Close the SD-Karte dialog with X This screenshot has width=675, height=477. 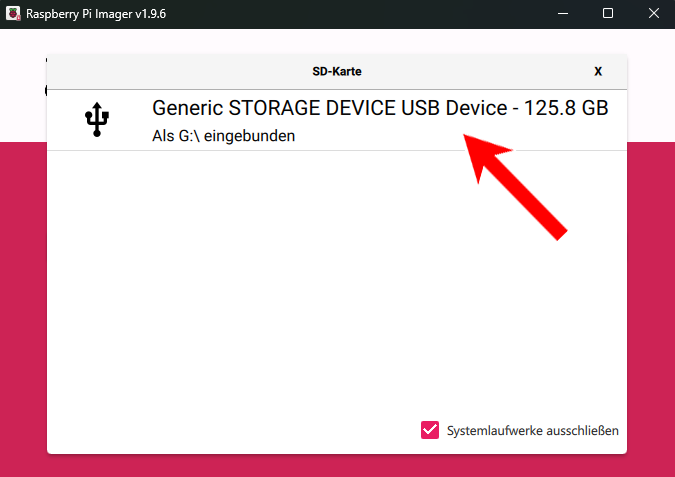pyautogui.click(x=598, y=72)
